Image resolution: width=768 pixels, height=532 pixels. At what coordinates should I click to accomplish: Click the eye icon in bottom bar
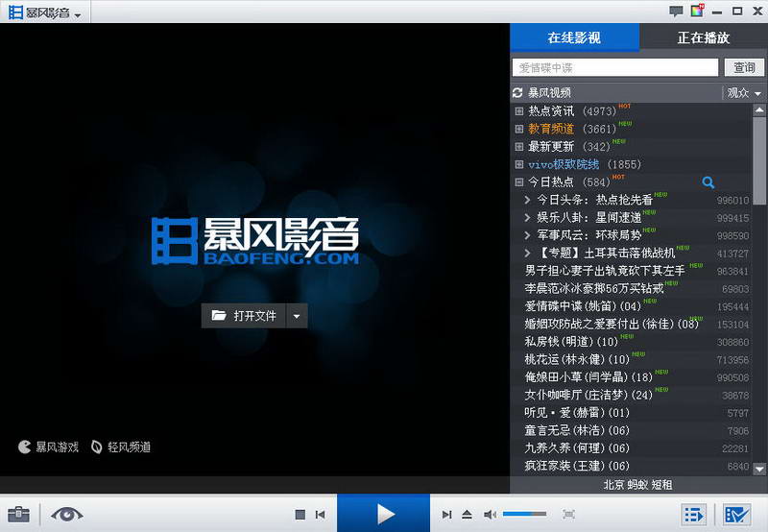(66, 515)
